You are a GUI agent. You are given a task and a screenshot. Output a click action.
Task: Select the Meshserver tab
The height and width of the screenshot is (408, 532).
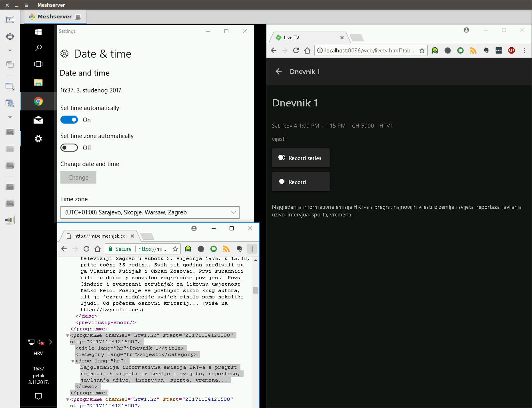point(55,17)
